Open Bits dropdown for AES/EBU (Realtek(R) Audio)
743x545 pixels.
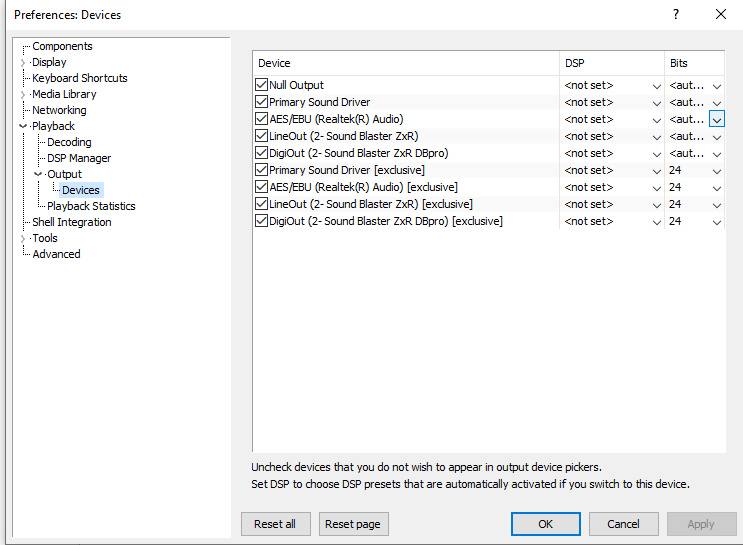point(717,119)
